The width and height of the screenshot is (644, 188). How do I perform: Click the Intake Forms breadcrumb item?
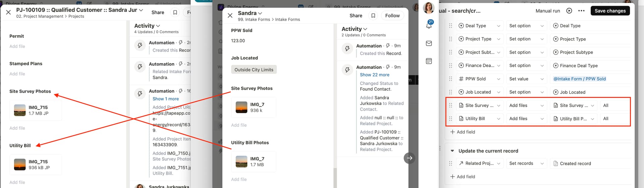(x=287, y=19)
